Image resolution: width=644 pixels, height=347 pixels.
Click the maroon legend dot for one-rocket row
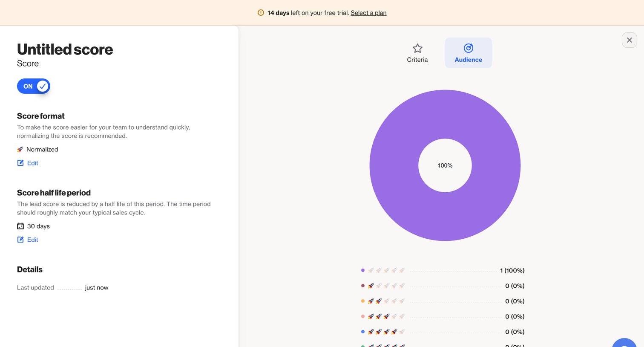click(363, 286)
